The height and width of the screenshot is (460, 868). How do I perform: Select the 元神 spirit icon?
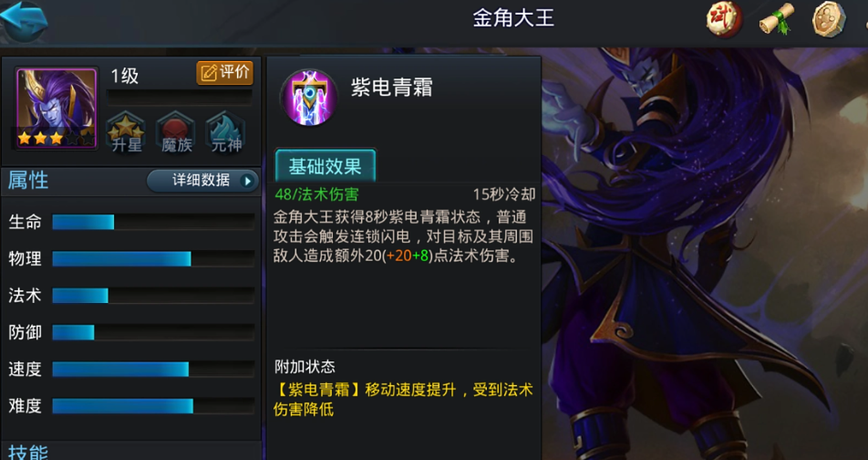(x=226, y=133)
